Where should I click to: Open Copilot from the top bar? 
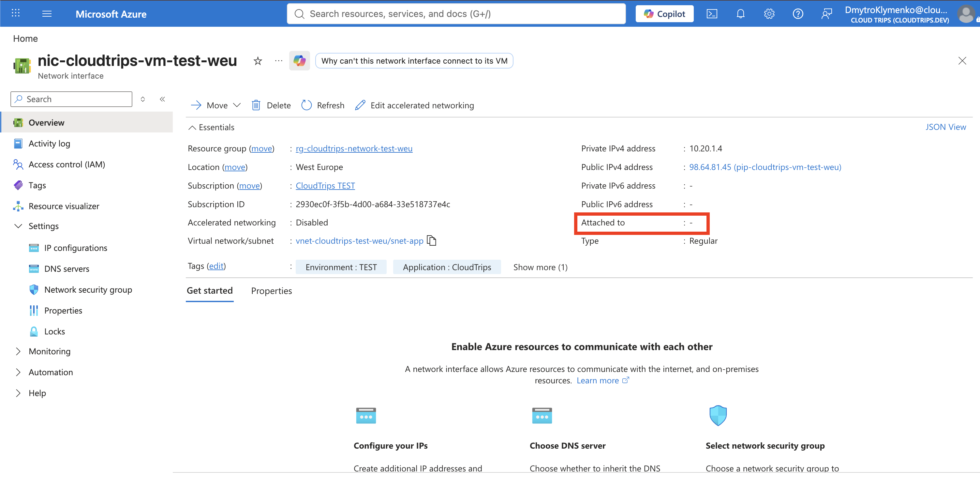click(664, 14)
